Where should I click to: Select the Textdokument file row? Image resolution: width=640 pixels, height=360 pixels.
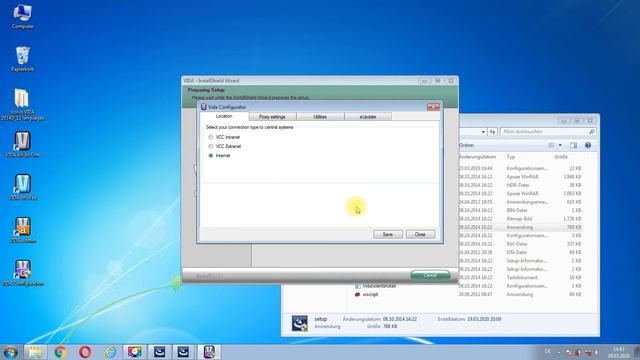pyautogui.click(x=520, y=278)
